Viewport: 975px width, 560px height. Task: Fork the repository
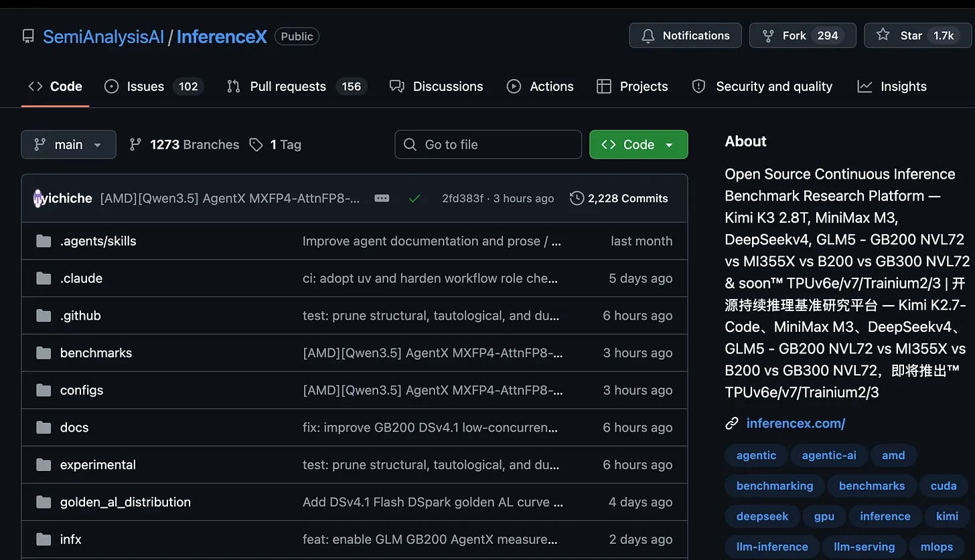pyautogui.click(x=802, y=35)
